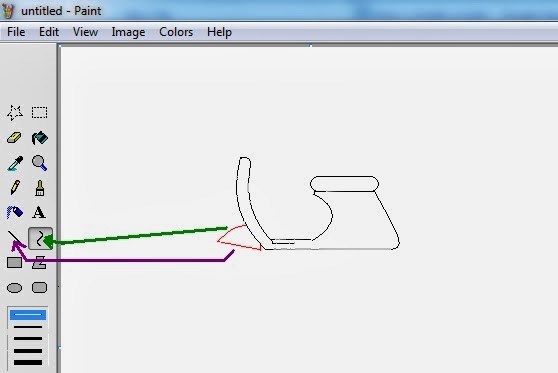Open the Edit menu

coord(49,32)
